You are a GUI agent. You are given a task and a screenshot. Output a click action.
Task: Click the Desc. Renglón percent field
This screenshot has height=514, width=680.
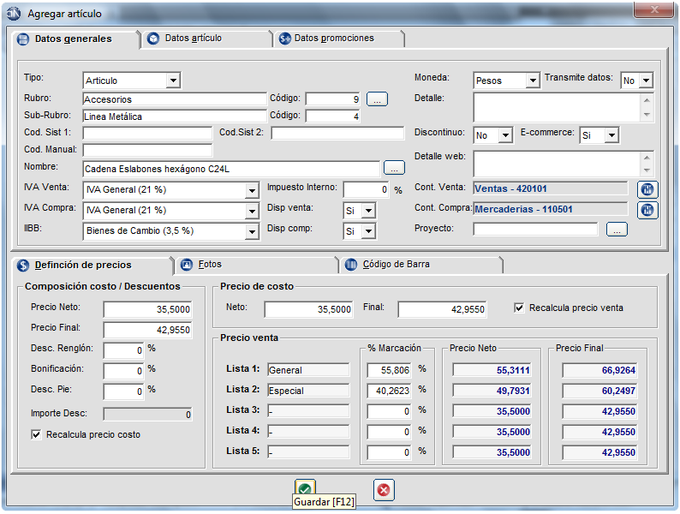(x=124, y=350)
